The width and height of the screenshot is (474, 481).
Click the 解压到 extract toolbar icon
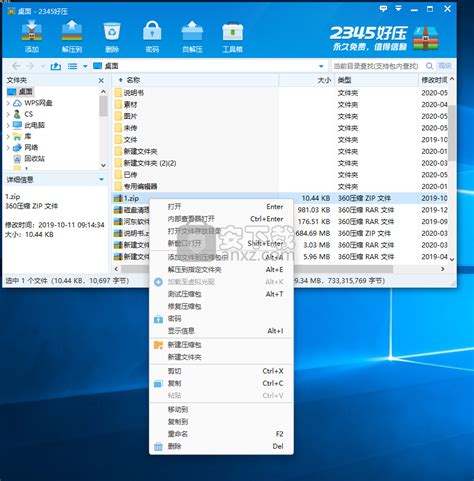point(72,31)
